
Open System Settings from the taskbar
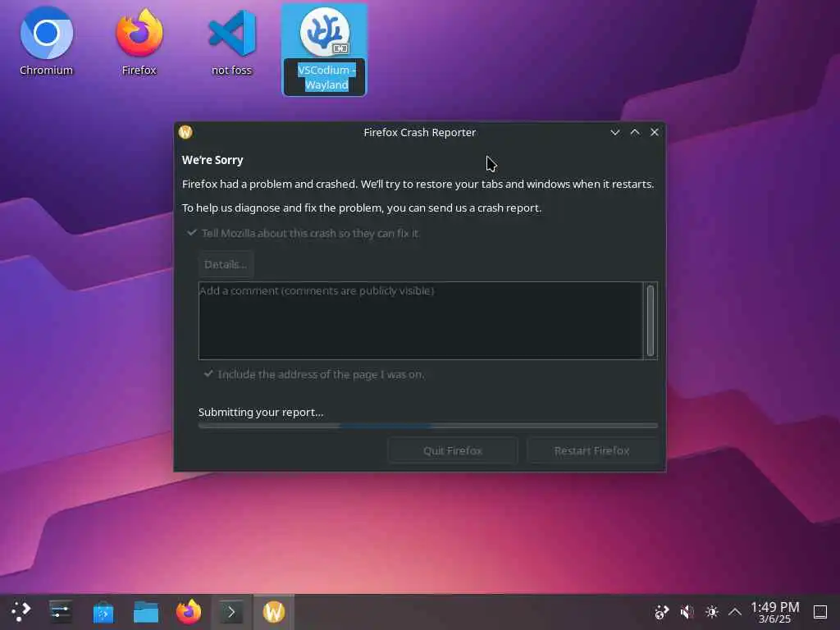[x=60, y=612]
